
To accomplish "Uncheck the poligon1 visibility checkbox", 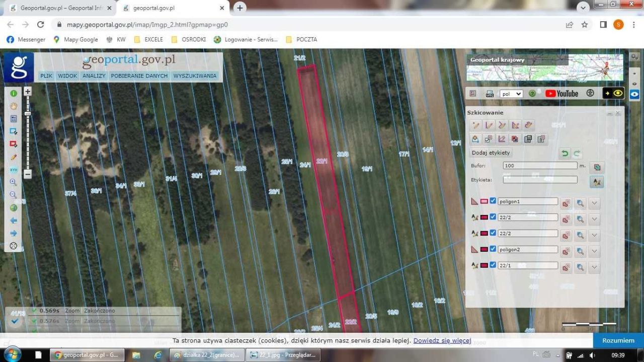I will [x=493, y=201].
